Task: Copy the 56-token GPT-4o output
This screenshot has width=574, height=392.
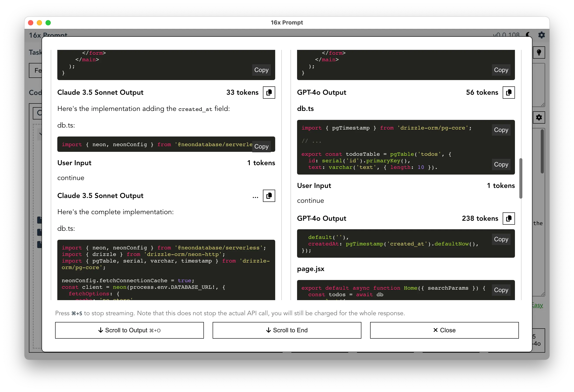Action: (509, 92)
